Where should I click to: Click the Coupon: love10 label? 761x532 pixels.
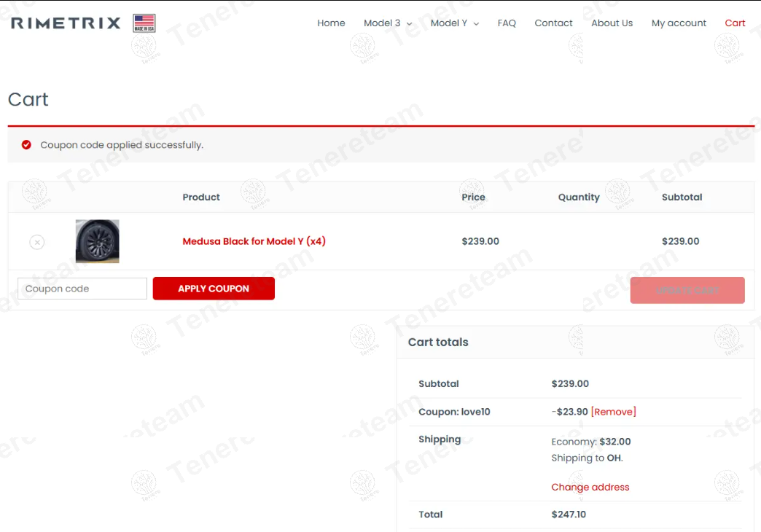(454, 412)
